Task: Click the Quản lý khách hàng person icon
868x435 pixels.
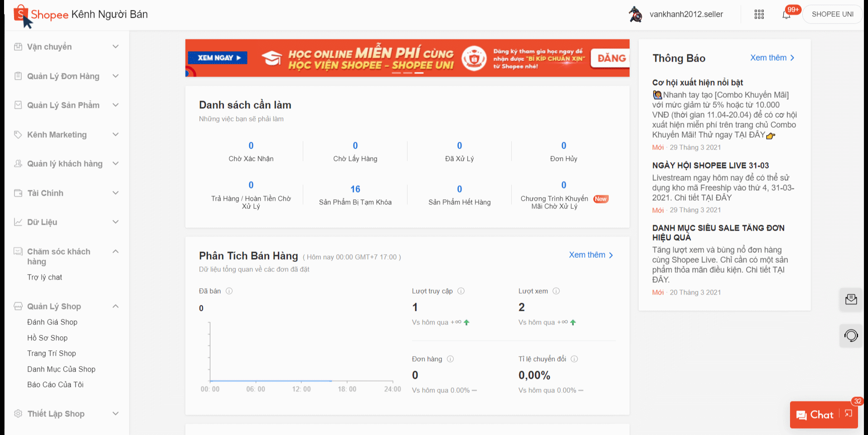Action: point(18,164)
